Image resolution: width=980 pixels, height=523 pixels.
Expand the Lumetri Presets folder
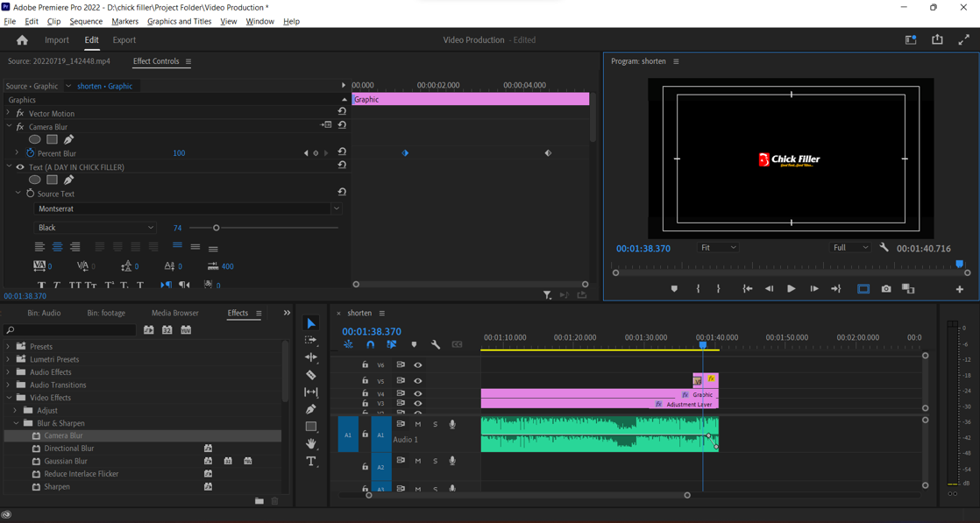coord(9,359)
